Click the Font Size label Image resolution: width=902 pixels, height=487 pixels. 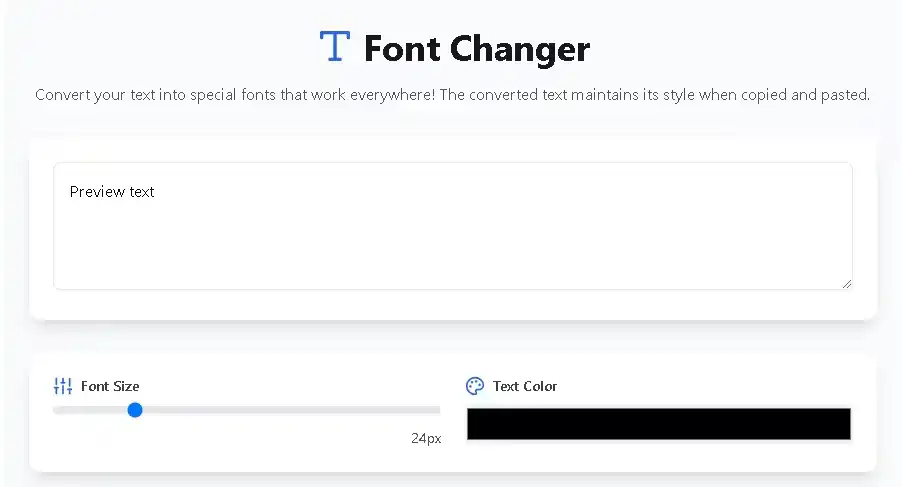pos(110,386)
